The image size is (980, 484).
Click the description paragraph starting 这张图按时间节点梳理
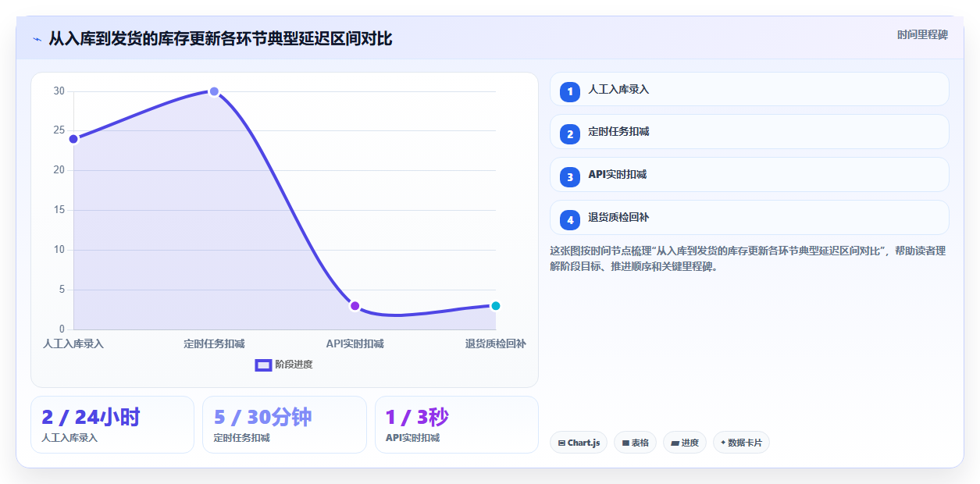tap(748, 258)
